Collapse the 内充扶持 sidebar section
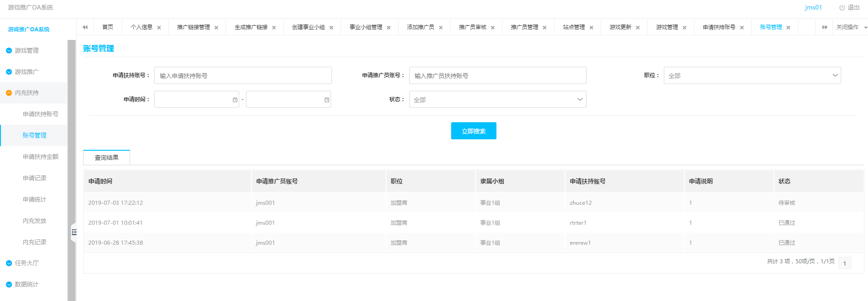 click(x=26, y=93)
